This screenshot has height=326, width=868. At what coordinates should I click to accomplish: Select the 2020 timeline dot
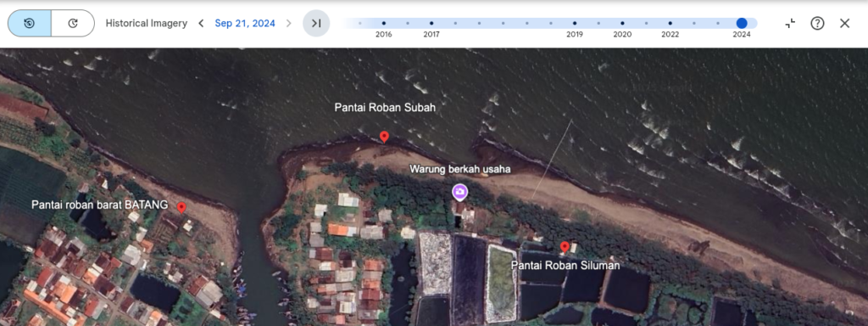pos(622,23)
